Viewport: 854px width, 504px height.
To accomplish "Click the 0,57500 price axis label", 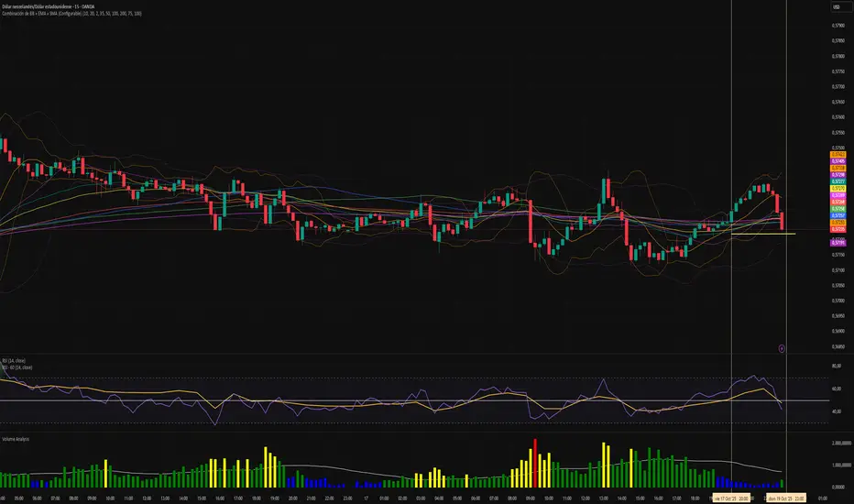I will click(x=838, y=148).
